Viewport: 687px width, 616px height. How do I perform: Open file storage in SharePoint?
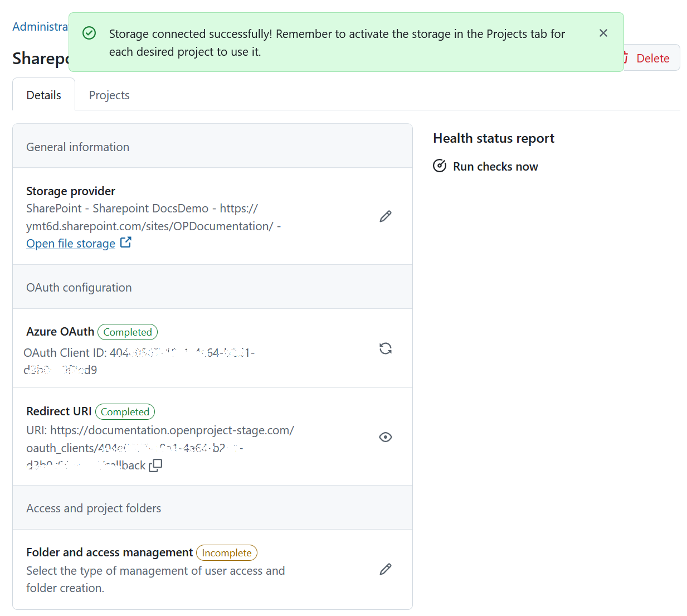(x=70, y=243)
